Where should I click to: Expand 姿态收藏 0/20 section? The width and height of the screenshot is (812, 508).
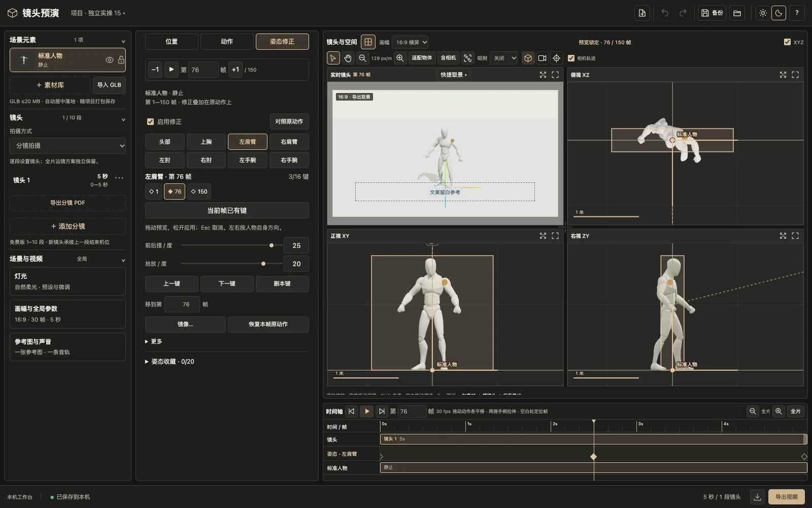pos(170,362)
